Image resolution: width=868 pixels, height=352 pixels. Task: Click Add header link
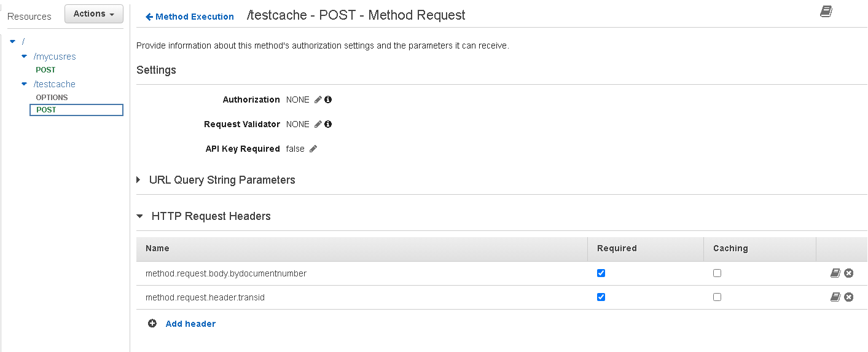pos(190,324)
